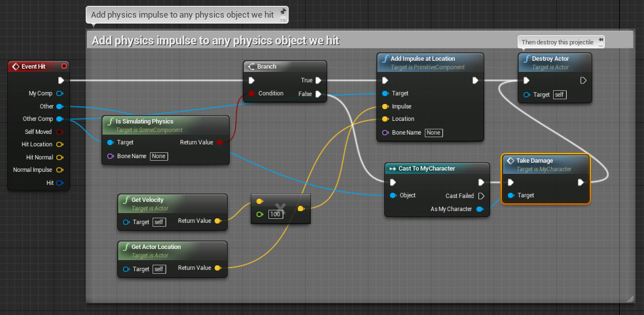
Task: Click Take Damage execution output pin
Action: point(581,182)
